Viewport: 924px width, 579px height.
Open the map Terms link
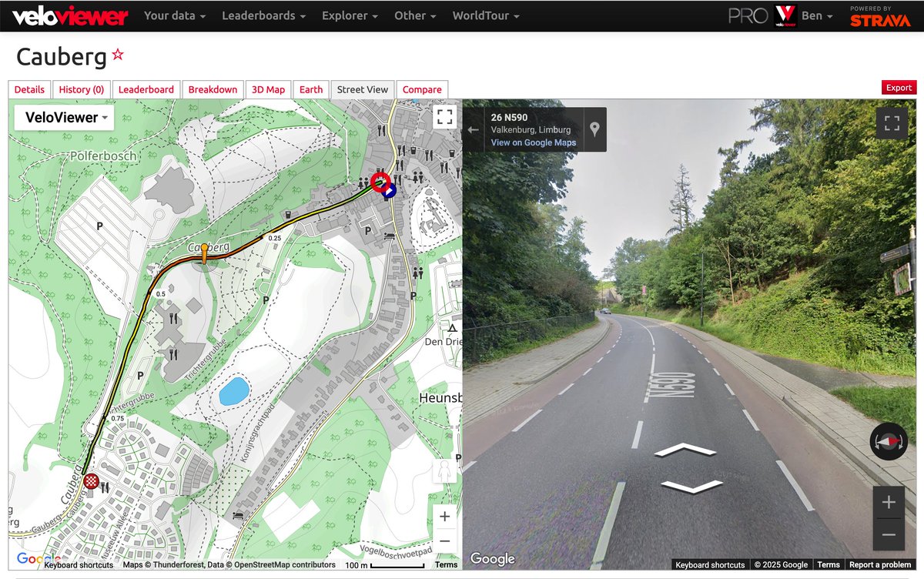pos(446,564)
